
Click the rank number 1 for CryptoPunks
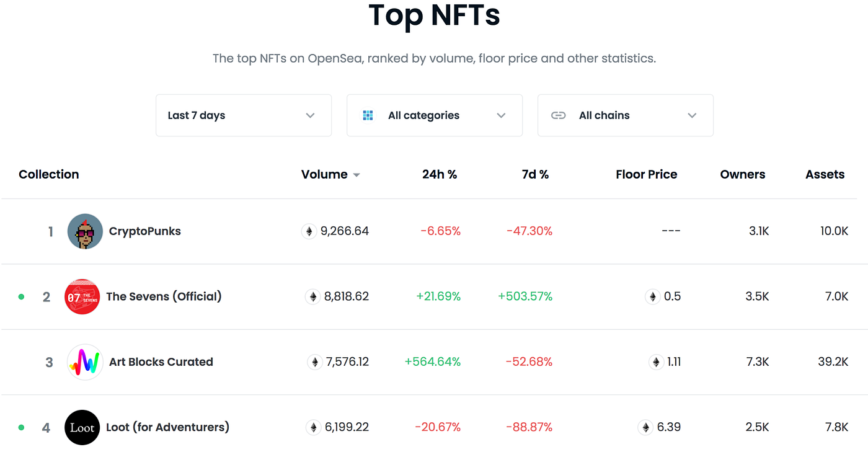pos(51,232)
